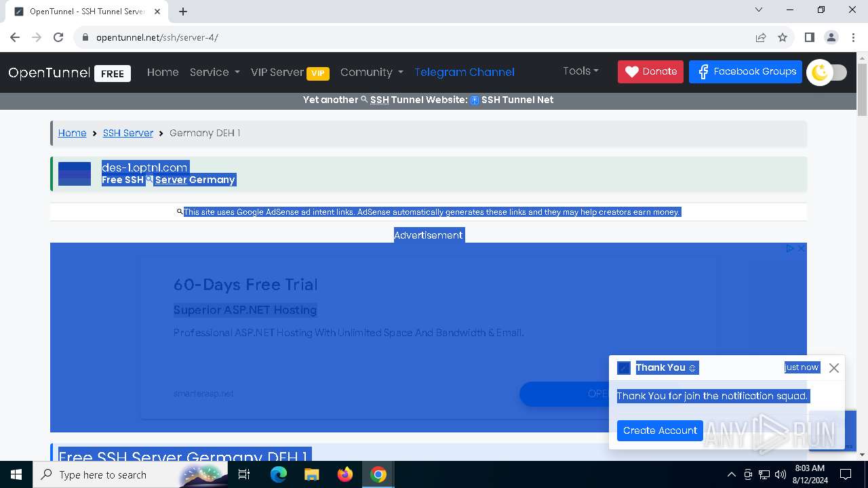Screen dimensions: 868x488
Task: Go back using browser back arrow
Action: pyautogui.click(x=15, y=37)
